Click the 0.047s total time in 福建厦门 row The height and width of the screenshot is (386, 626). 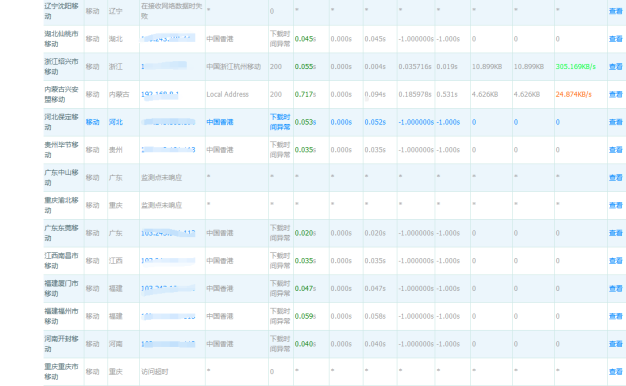click(305, 289)
